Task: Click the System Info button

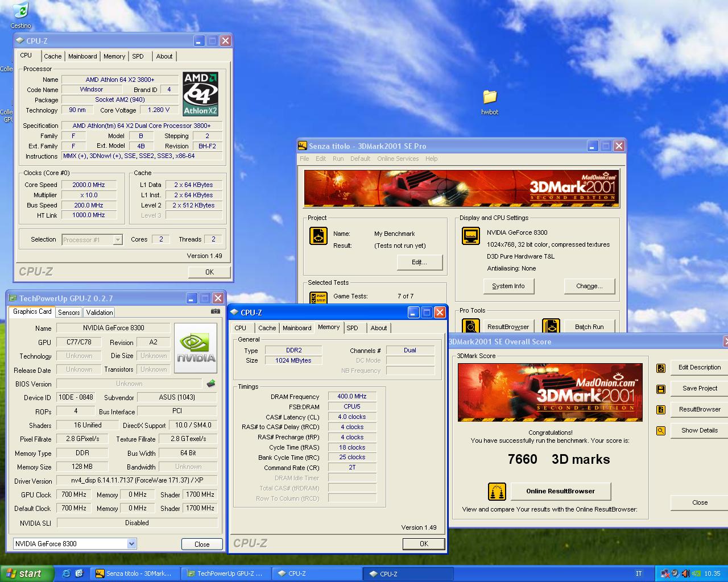Action: pyautogui.click(x=508, y=286)
